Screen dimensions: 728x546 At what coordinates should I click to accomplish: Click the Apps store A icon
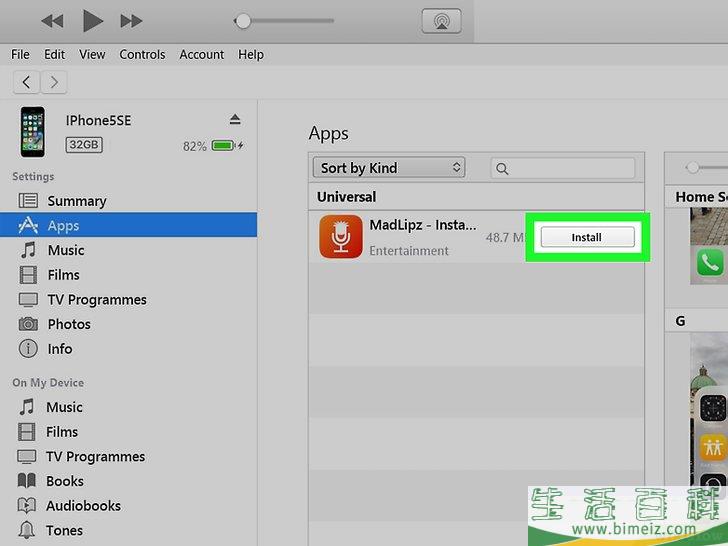tap(28, 225)
